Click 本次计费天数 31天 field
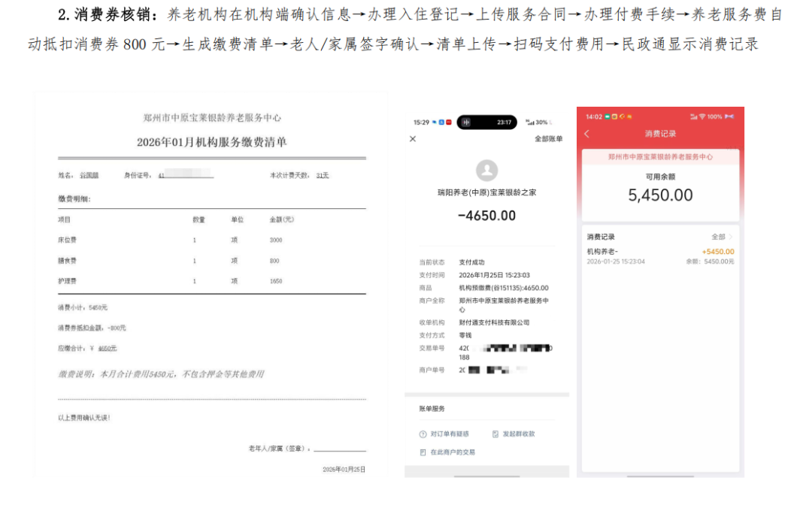 click(299, 176)
